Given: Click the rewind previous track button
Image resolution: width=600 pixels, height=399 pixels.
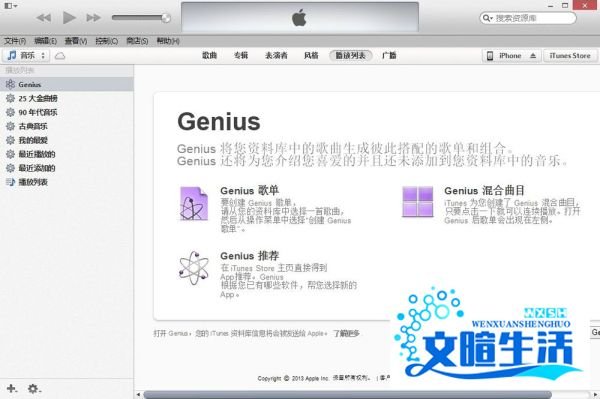Looking at the screenshot, I should [44, 18].
